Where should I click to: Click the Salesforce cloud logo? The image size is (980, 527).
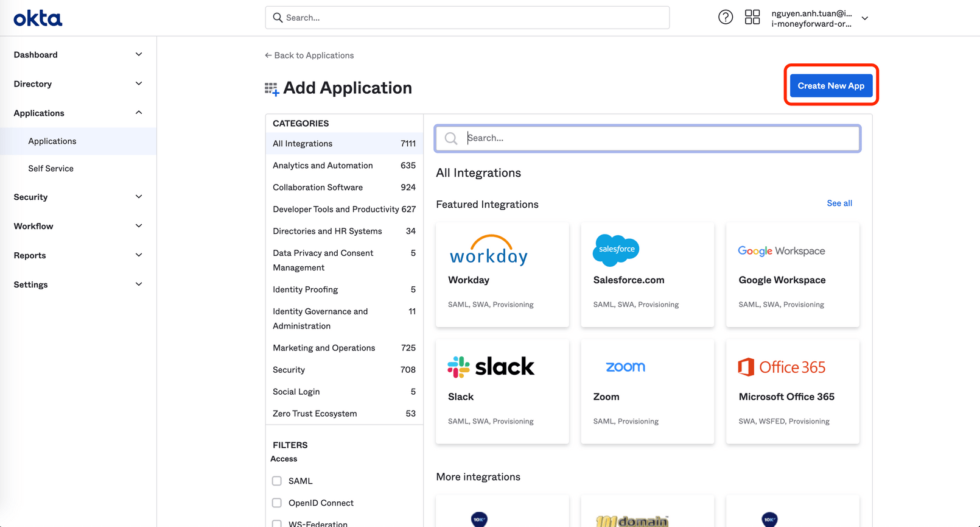pos(616,250)
